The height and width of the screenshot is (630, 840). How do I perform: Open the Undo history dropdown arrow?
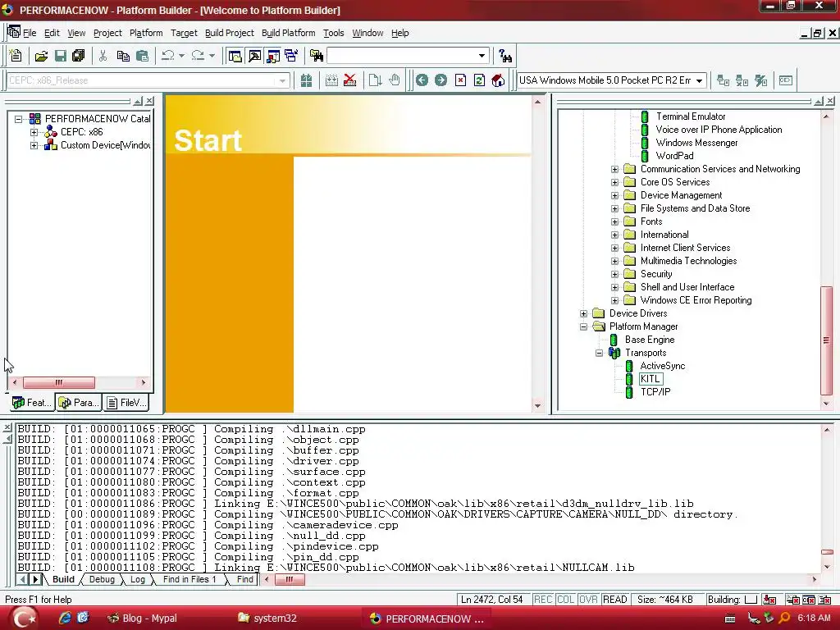[181, 56]
